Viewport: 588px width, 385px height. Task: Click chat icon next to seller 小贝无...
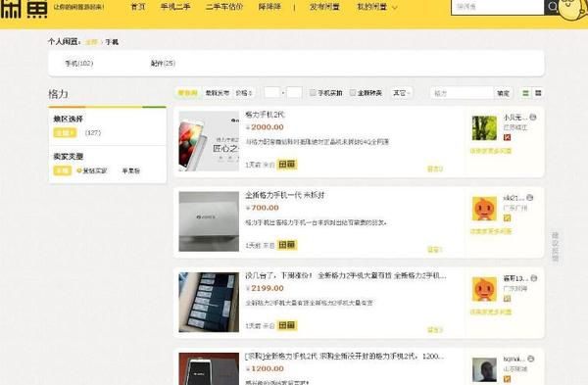pyautogui.click(x=533, y=118)
